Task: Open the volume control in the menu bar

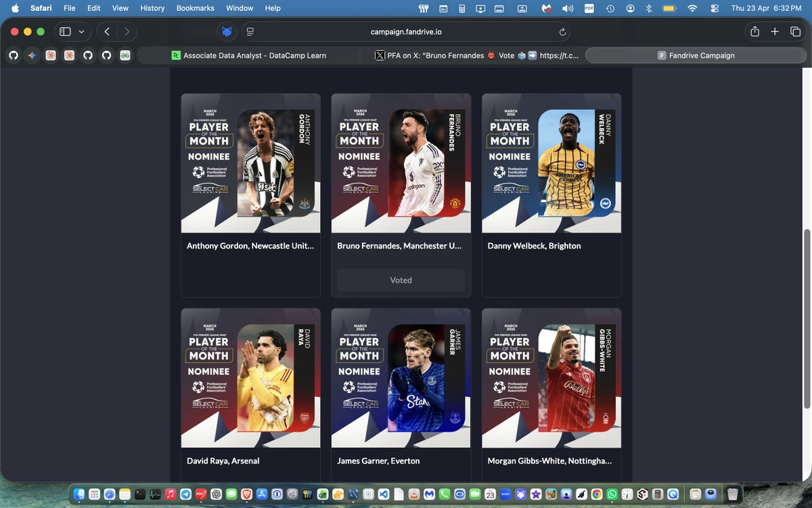Action: (x=567, y=8)
